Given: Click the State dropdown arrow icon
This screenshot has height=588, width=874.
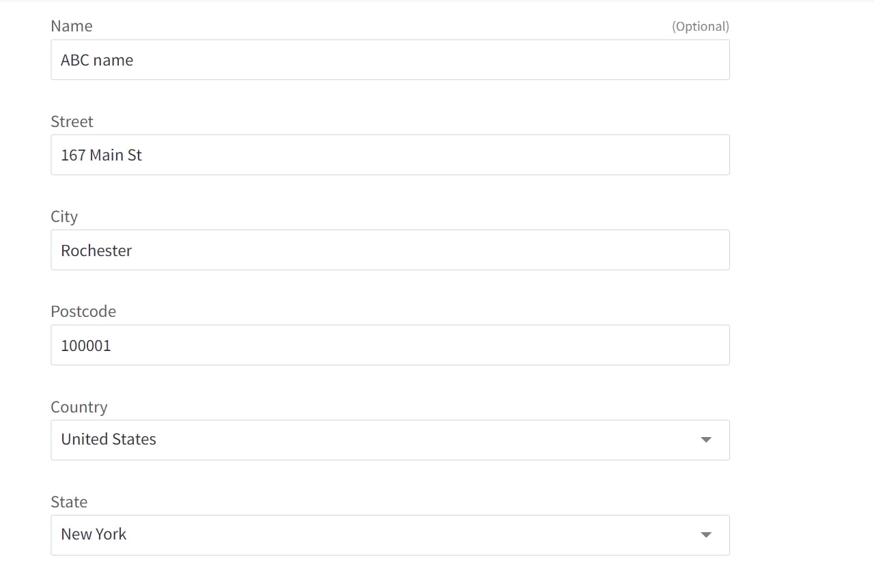Looking at the screenshot, I should pos(706,535).
